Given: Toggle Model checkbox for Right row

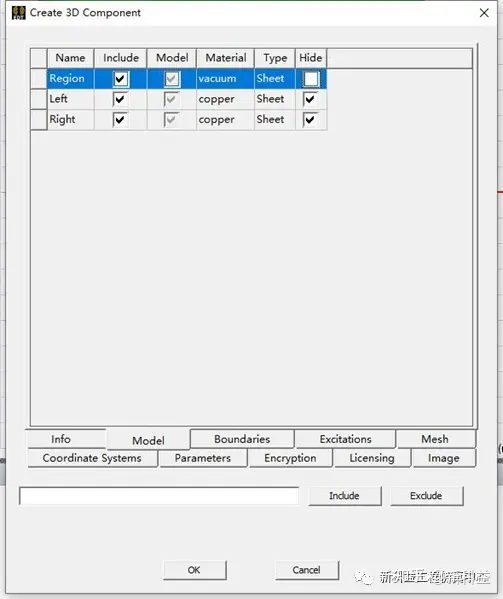Looking at the screenshot, I should (171, 120).
